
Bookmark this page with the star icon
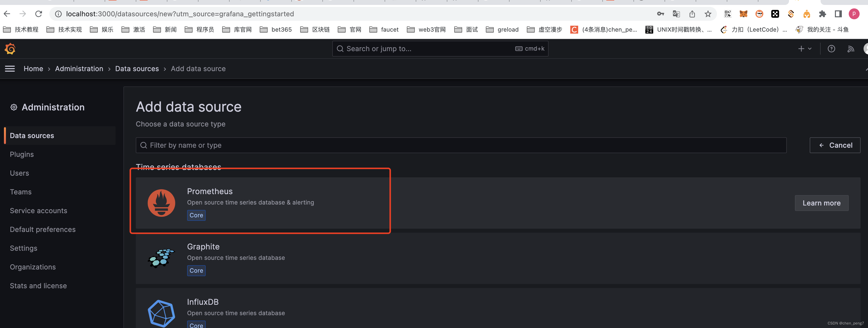(x=708, y=14)
